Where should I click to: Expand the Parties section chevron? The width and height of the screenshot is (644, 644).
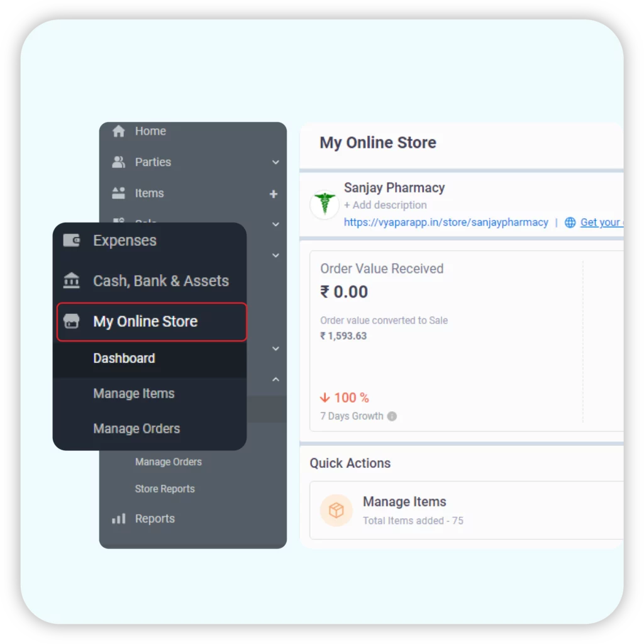coord(275,162)
